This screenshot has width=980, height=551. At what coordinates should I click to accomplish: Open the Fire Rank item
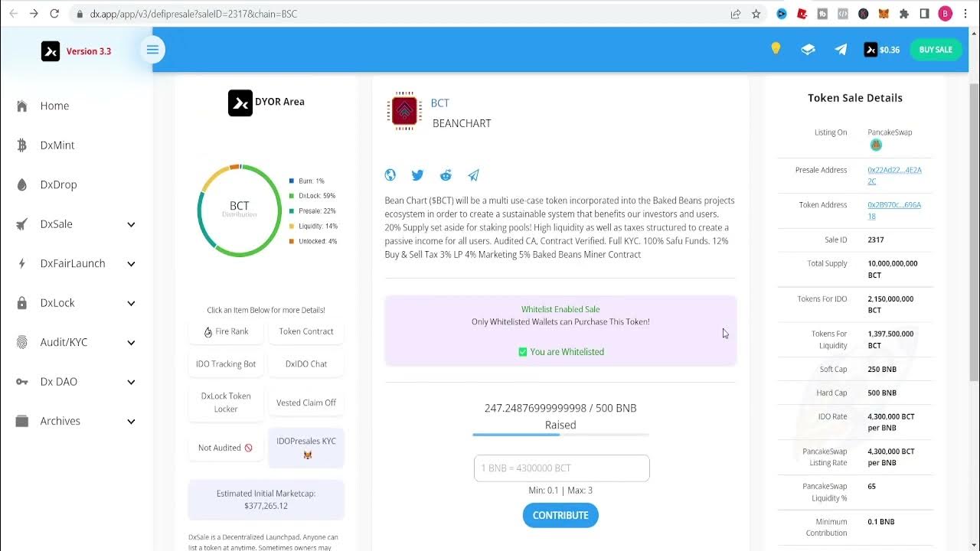coord(226,331)
